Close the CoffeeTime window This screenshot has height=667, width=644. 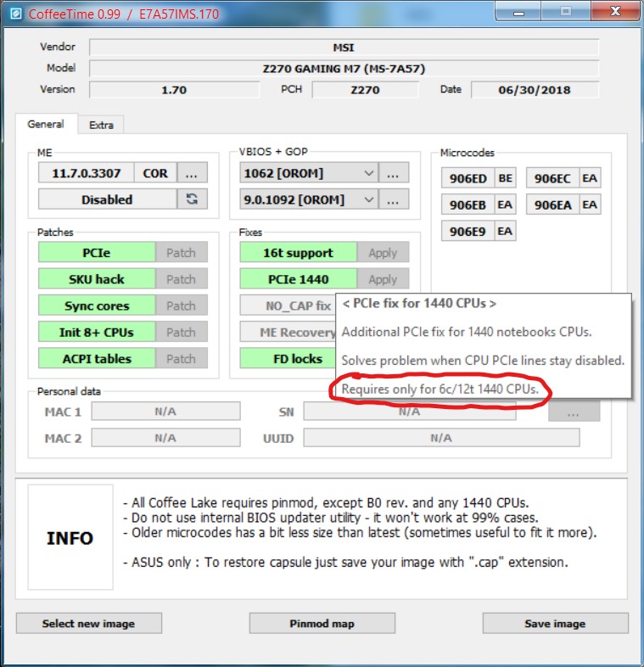(615, 12)
